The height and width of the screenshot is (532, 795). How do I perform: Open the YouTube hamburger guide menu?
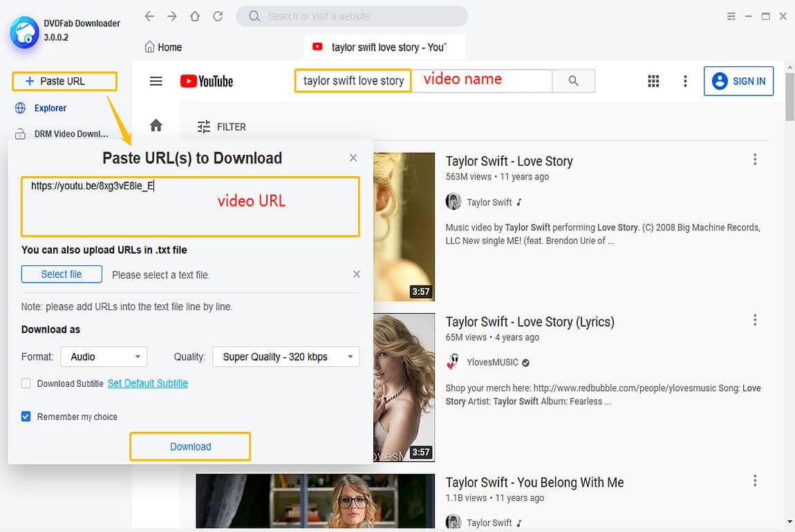[156, 81]
